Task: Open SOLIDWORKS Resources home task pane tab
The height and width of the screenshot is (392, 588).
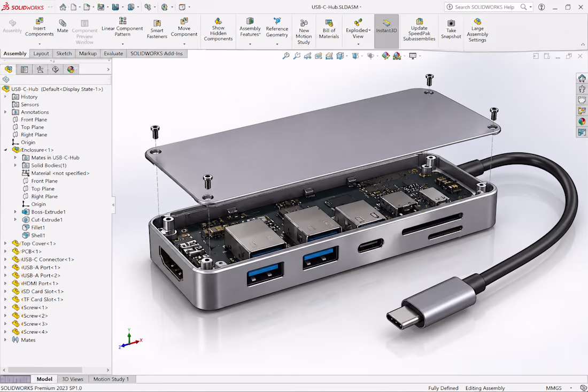Action: (582, 78)
